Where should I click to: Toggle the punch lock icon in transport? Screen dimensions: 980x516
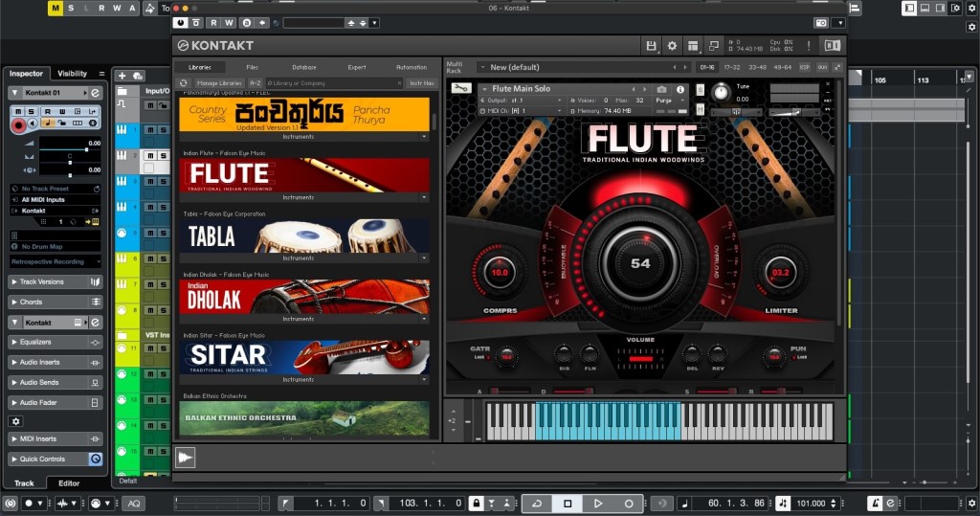pos(477,503)
